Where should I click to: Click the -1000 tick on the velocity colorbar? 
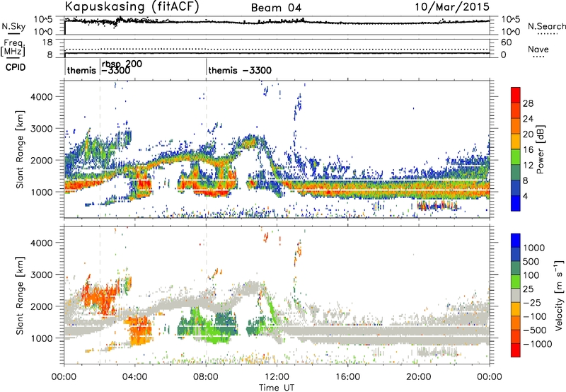point(537,344)
